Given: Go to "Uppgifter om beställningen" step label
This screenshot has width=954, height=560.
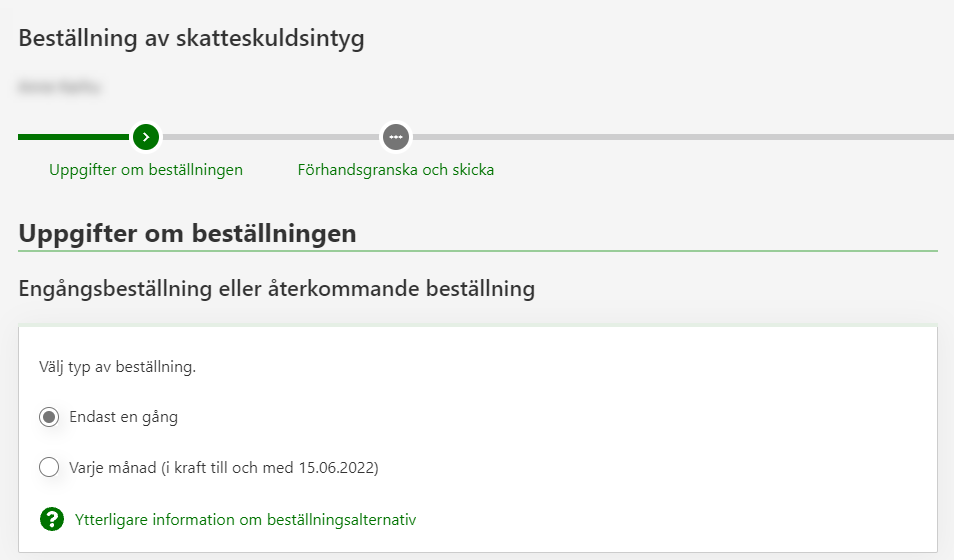Looking at the screenshot, I should point(146,169).
